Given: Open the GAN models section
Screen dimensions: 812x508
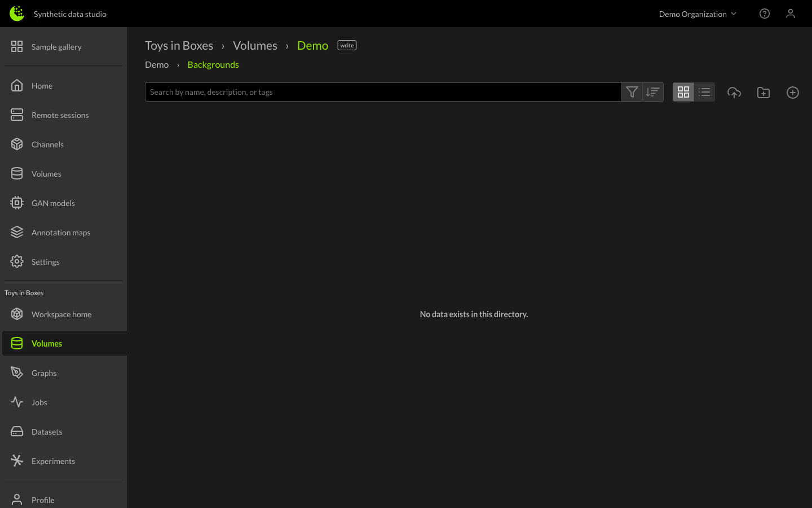Looking at the screenshot, I should 53,203.
